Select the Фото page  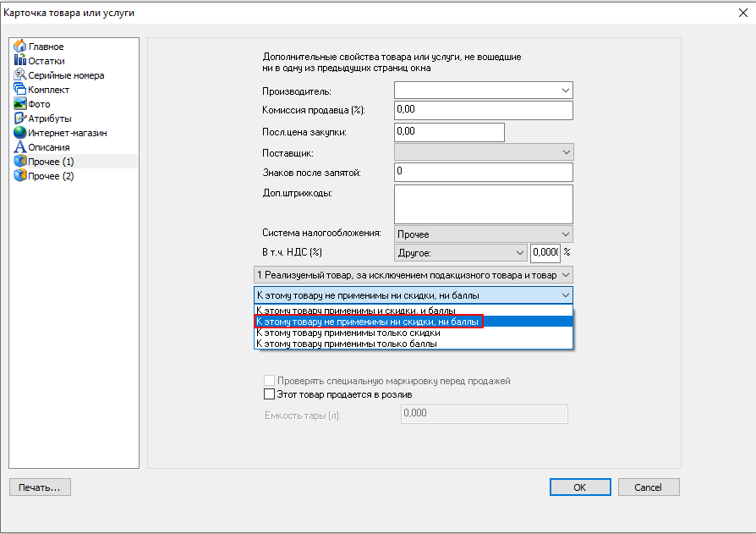[x=39, y=105]
